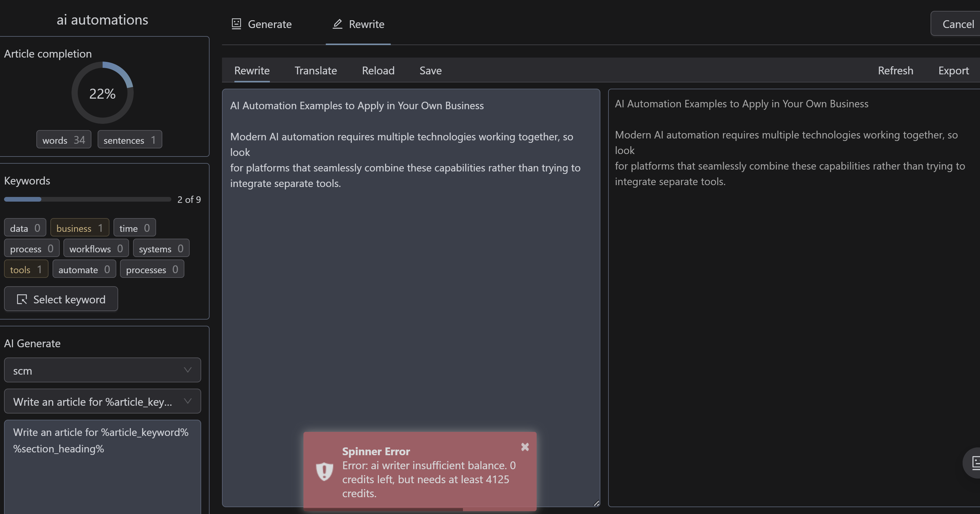Click the Generate tab icon
The height and width of the screenshot is (514, 980).
pyautogui.click(x=236, y=24)
